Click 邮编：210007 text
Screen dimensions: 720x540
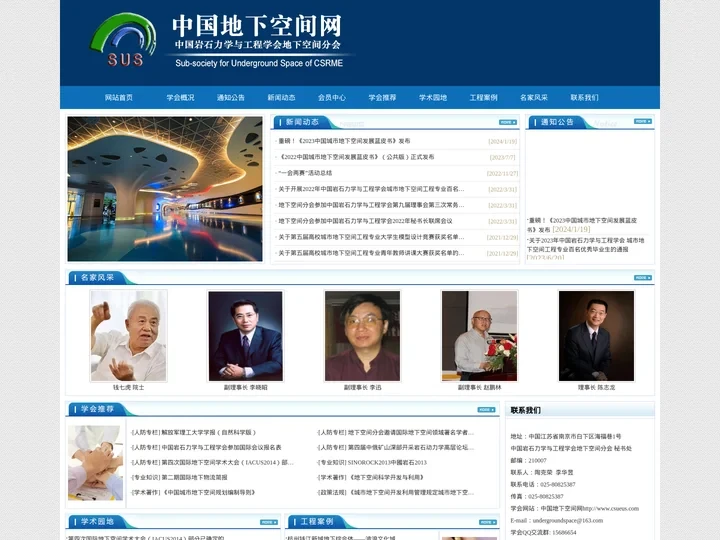tap(529, 460)
